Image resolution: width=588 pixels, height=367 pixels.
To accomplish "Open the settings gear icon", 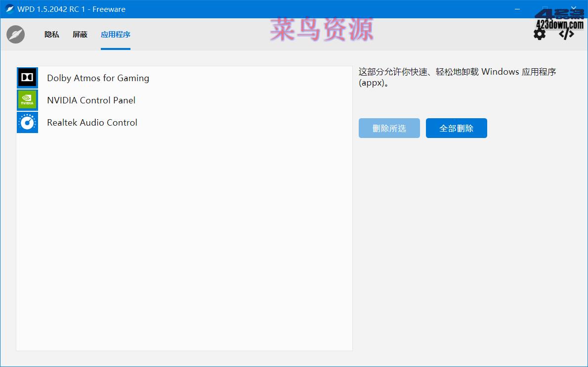I will 540,34.
